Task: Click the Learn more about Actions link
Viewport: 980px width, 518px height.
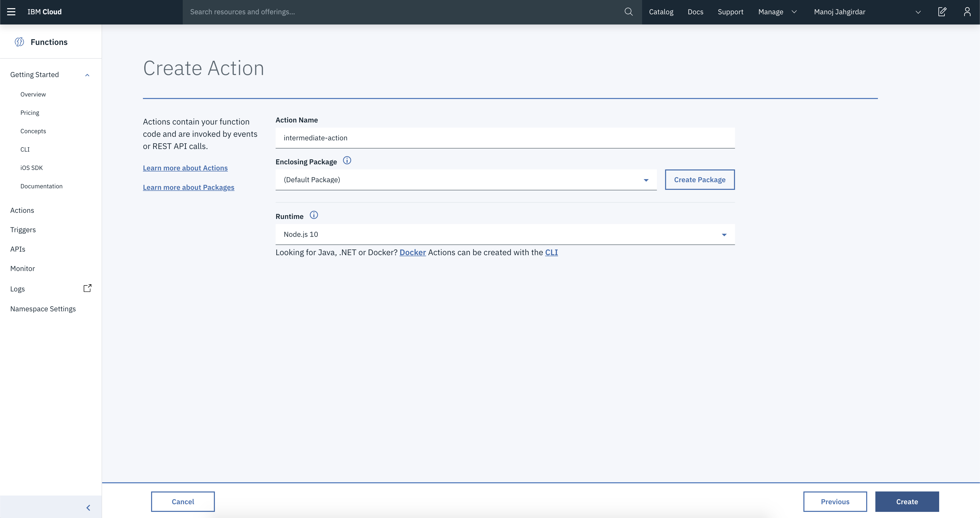Action: (185, 168)
